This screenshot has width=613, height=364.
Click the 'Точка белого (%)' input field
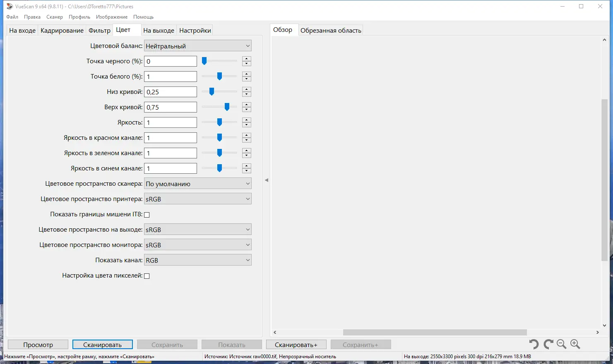coord(171,77)
